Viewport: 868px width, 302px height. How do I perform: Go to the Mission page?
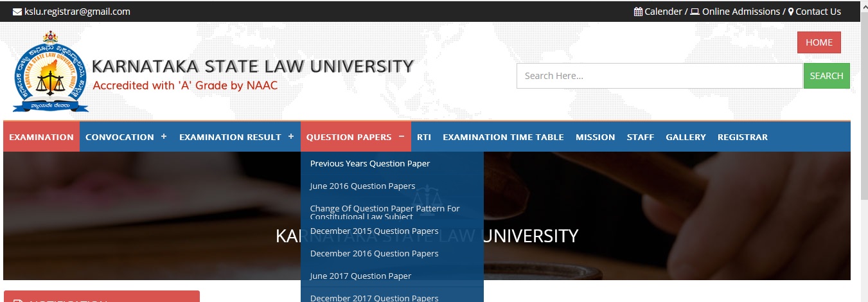tap(595, 137)
